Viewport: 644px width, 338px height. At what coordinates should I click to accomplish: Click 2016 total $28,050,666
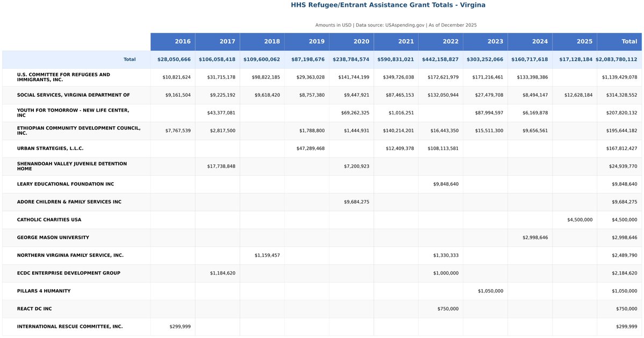click(x=173, y=60)
